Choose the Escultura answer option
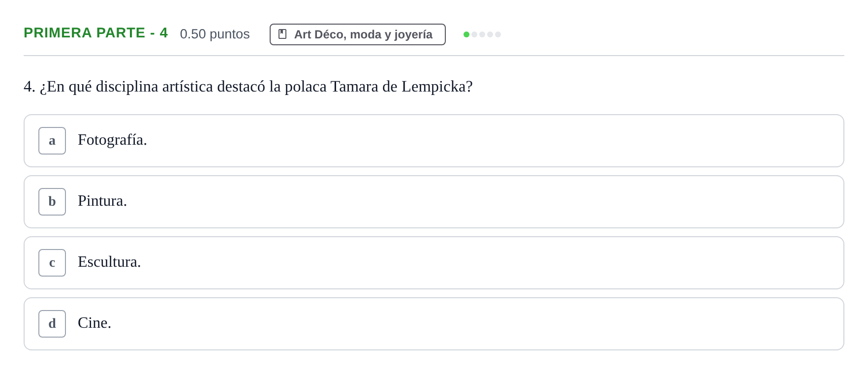The height and width of the screenshot is (375, 868). 434,263
